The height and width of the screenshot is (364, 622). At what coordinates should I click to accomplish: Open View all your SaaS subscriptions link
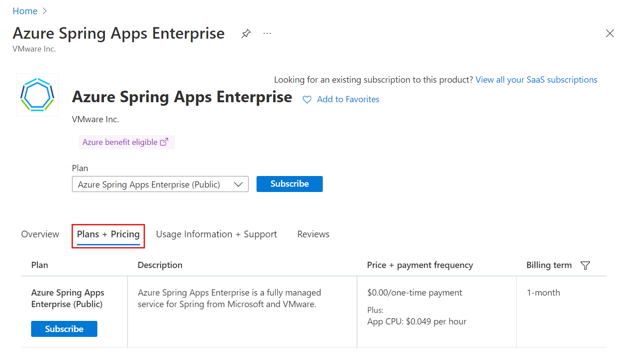pyautogui.click(x=537, y=80)
